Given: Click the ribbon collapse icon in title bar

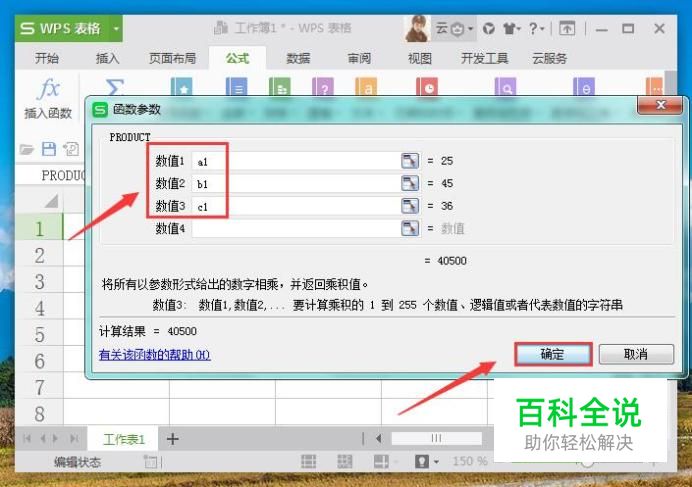Looking at the screenshot, I should pos(567,29).
